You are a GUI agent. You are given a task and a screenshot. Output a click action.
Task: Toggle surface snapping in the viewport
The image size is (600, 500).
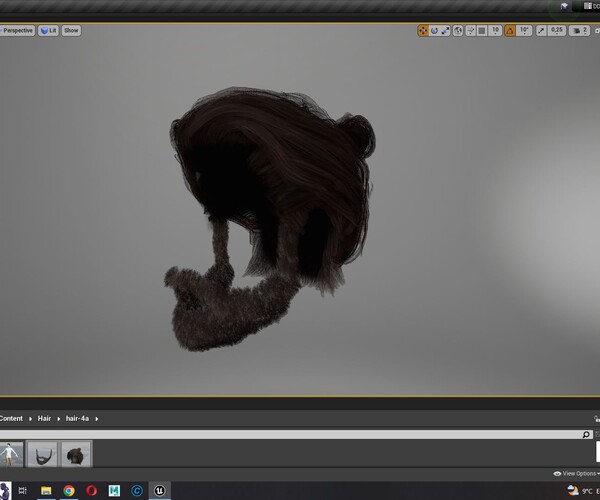(x=471, y=31)
